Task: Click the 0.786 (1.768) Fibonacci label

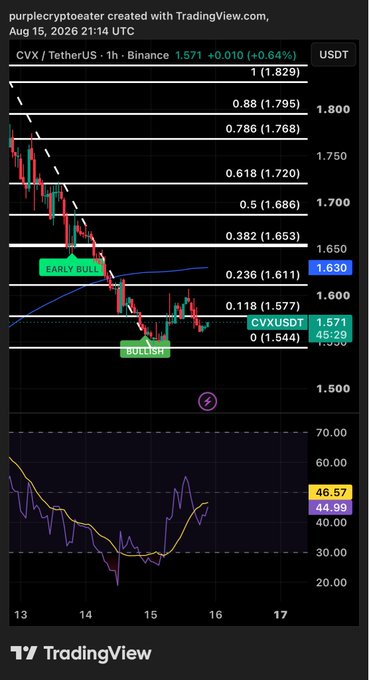Action: [x=262, y=128]
